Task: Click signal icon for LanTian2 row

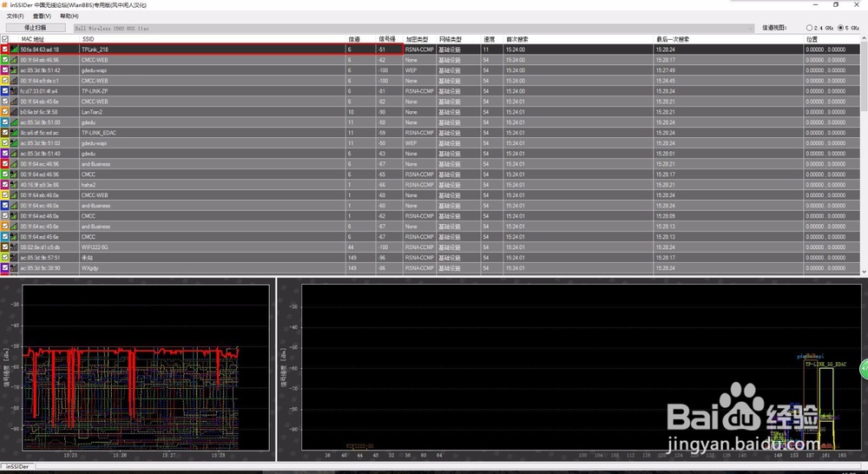Action: coord(15,112)
